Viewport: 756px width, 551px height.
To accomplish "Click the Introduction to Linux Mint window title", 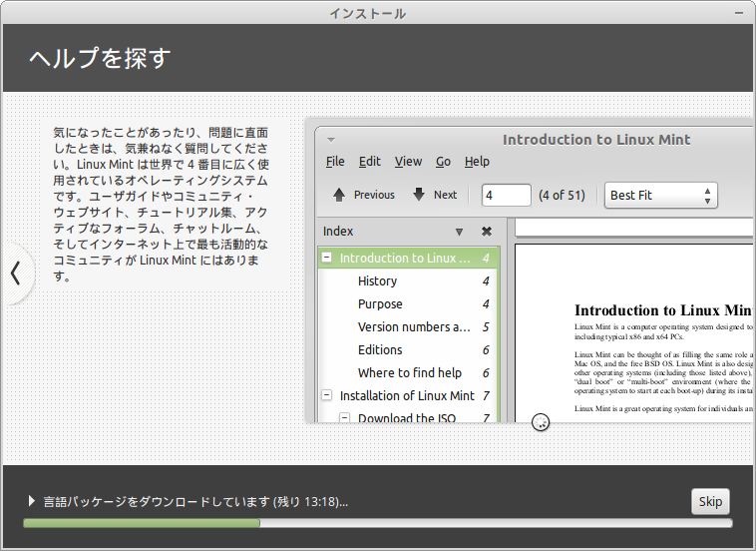I will [x=596, y=140].
